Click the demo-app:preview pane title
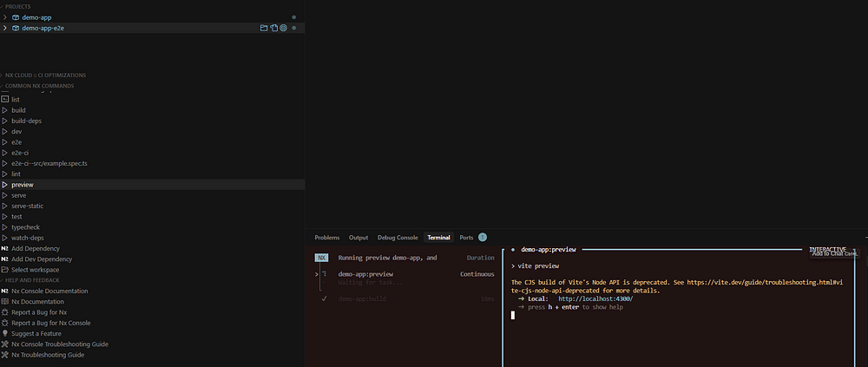Viewport: 868px width, 367px height. [x=548, y=250]
